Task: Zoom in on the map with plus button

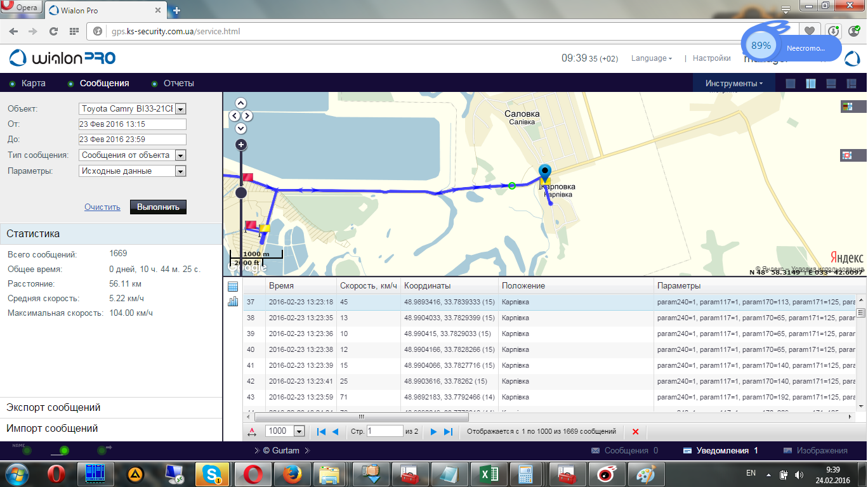Action: click(x=241, y=145)
